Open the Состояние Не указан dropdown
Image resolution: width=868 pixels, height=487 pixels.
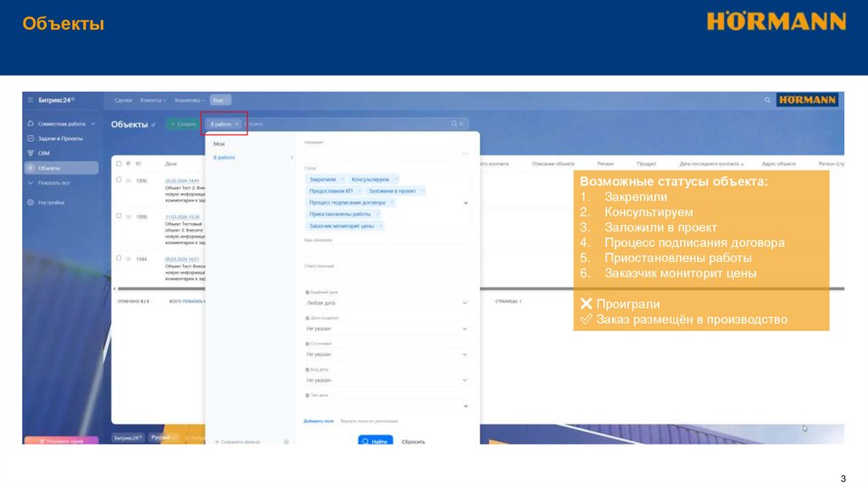click(x=387, y=354)
